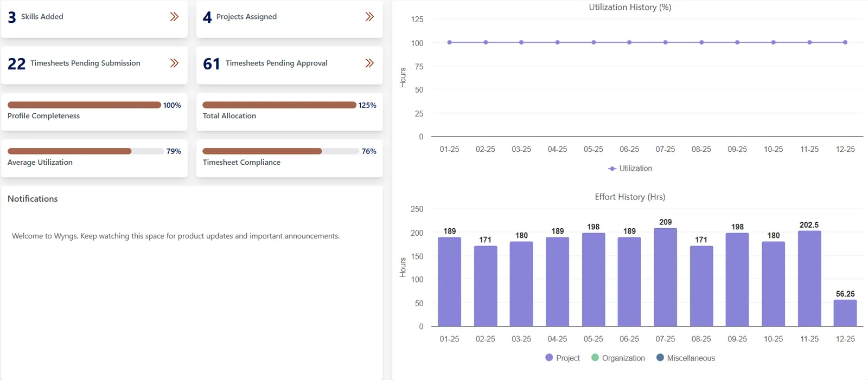
Task: Select the 3 Skills Added card
Action: (94, 19)
